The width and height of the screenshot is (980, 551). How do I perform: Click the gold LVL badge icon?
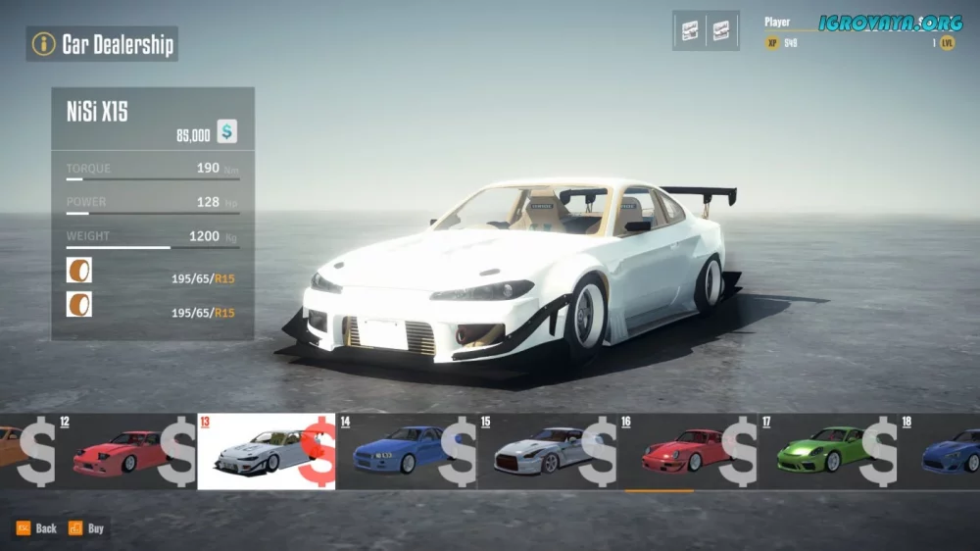[947, 43]
